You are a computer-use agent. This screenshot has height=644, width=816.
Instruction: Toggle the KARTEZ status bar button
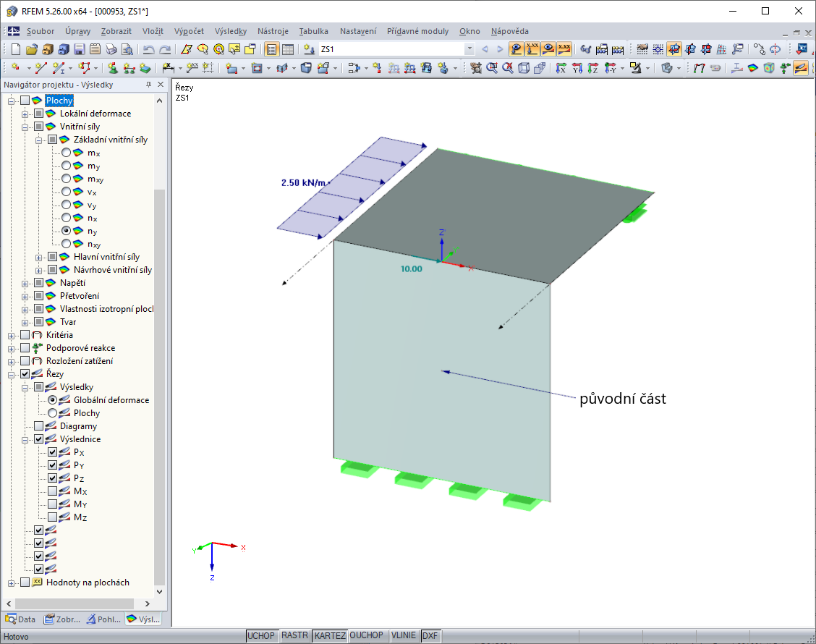coord(330,635)
